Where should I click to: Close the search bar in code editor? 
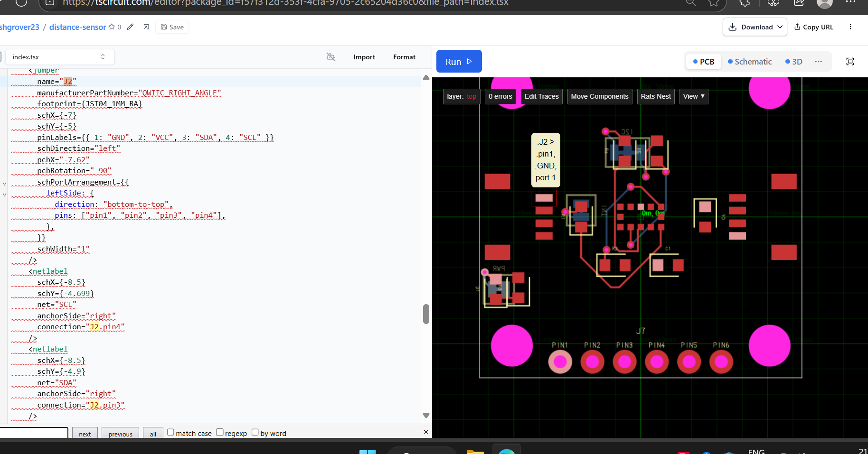coord(425,432)
